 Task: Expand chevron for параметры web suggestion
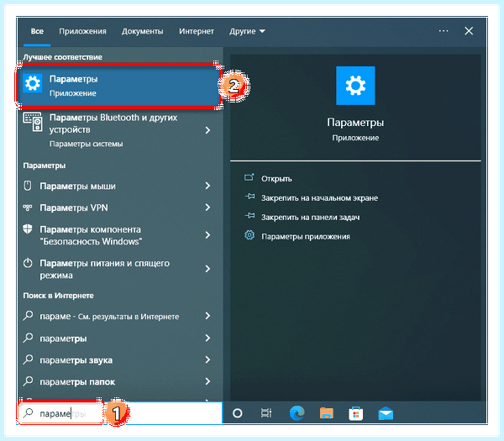tap(207, 338)
